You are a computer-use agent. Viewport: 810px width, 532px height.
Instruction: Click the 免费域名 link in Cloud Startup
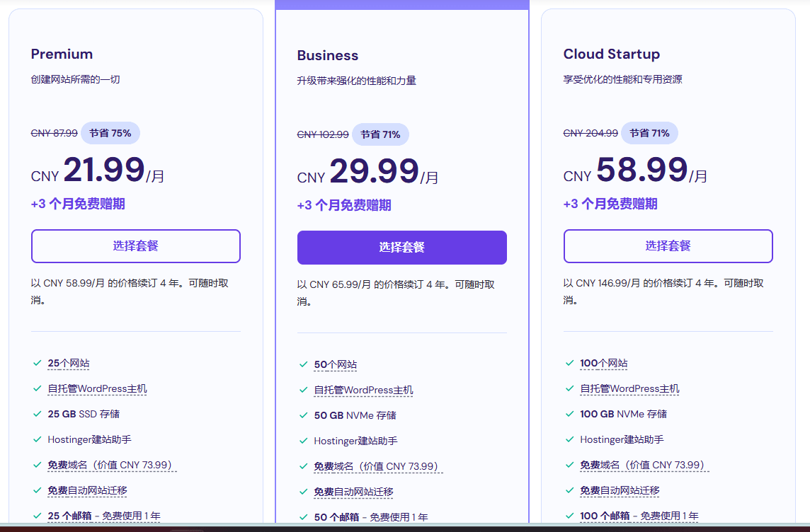coord(600,465)
